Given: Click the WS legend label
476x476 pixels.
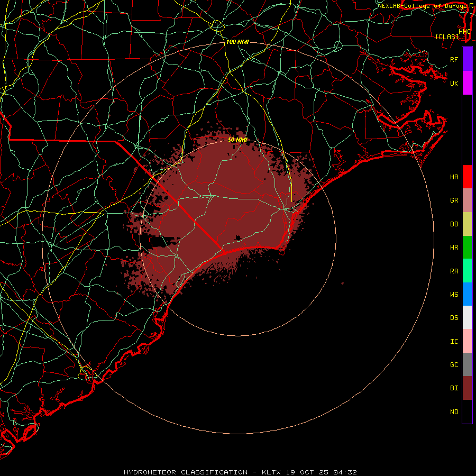Looking at the screenshot, I should tap(454, 295).
